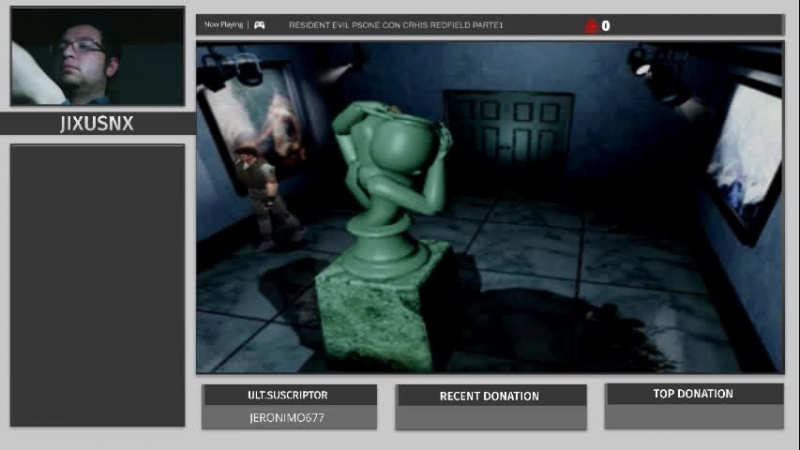Viewport: 800px width, 450px height.
Task: Click the empty chat panel below JIXUSNX
Action: (x=97, y=286)
